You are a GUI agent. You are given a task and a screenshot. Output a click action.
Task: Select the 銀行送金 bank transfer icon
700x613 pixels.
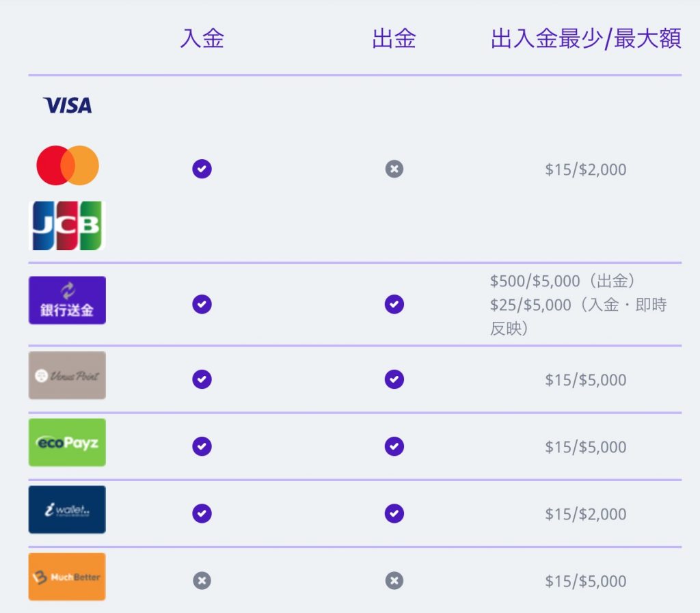67,300
